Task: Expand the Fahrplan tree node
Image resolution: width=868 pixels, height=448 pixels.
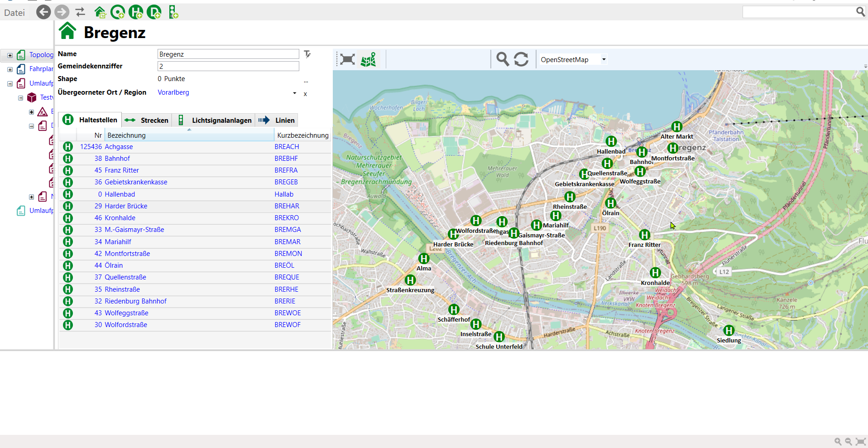Action: [10, 69]
